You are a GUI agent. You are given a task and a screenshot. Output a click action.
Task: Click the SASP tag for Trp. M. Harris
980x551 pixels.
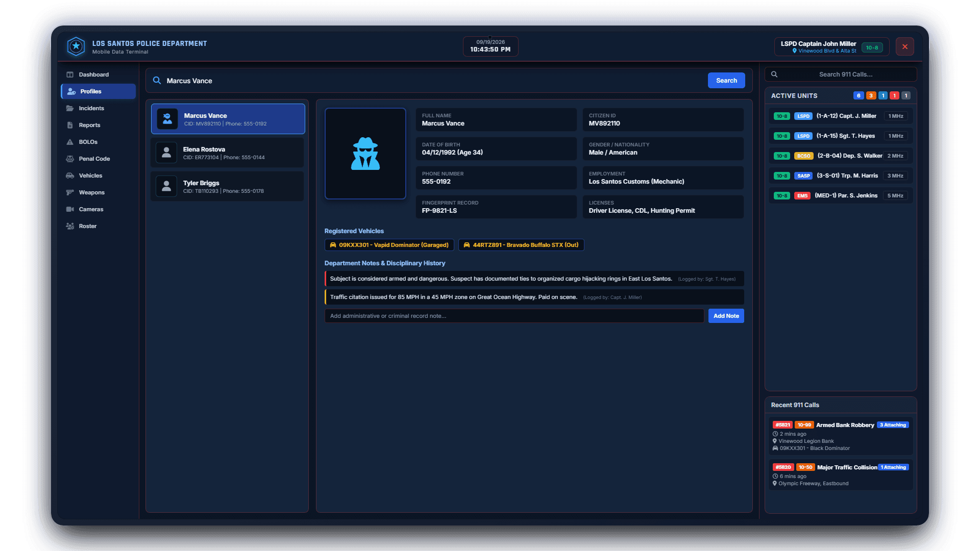coord(803,176)
